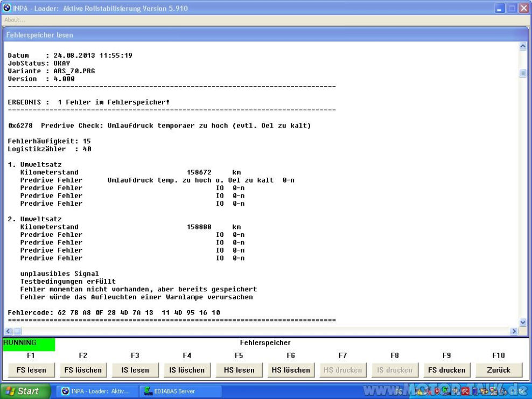Click the Kilometerstand value 158672

click(x=199, y=172)
